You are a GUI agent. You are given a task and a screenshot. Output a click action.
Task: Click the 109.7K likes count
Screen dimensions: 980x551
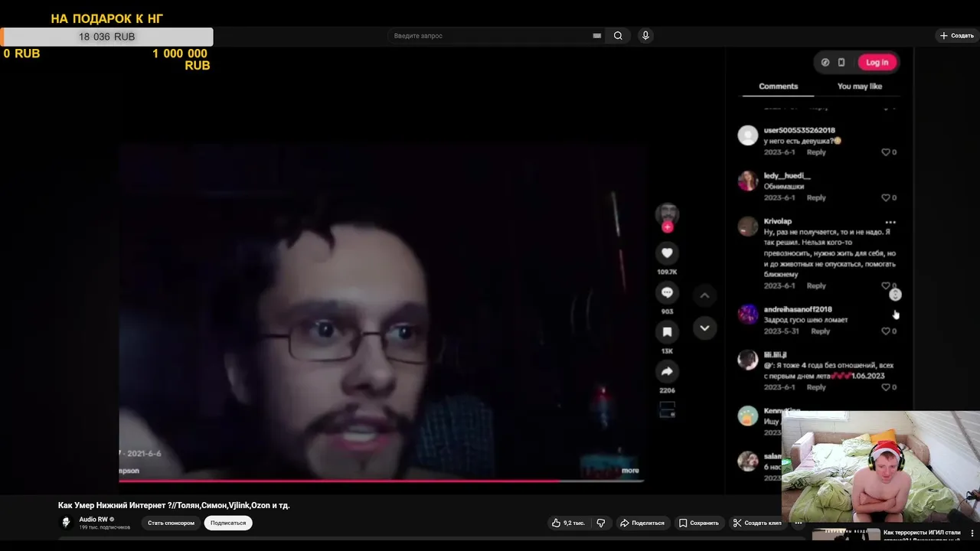click(x=667, y=272)
